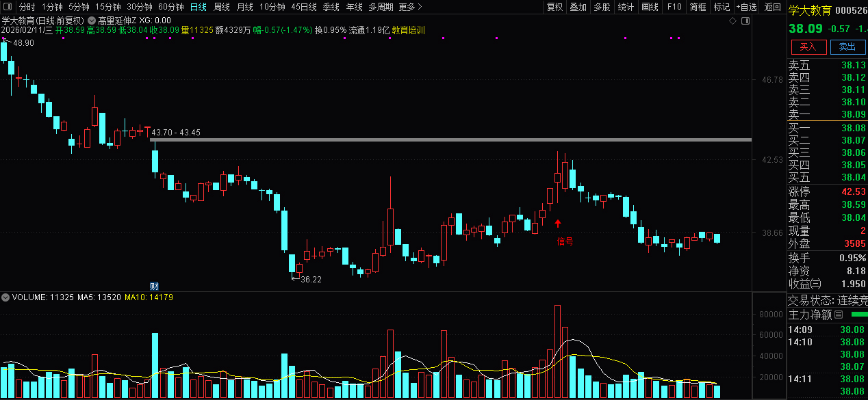Viewport: 868px width, 400px height.
Task: Open the 多周期 multi-period view
Action: click(381, 7)
